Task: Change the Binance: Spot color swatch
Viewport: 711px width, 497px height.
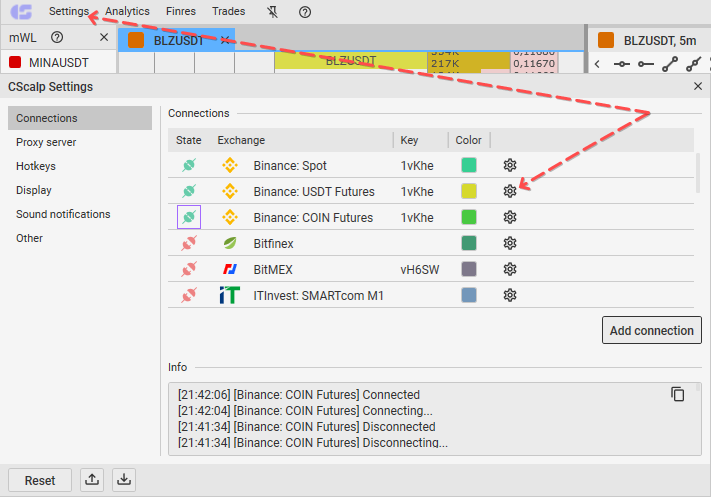Action: [x=469, y=165]
